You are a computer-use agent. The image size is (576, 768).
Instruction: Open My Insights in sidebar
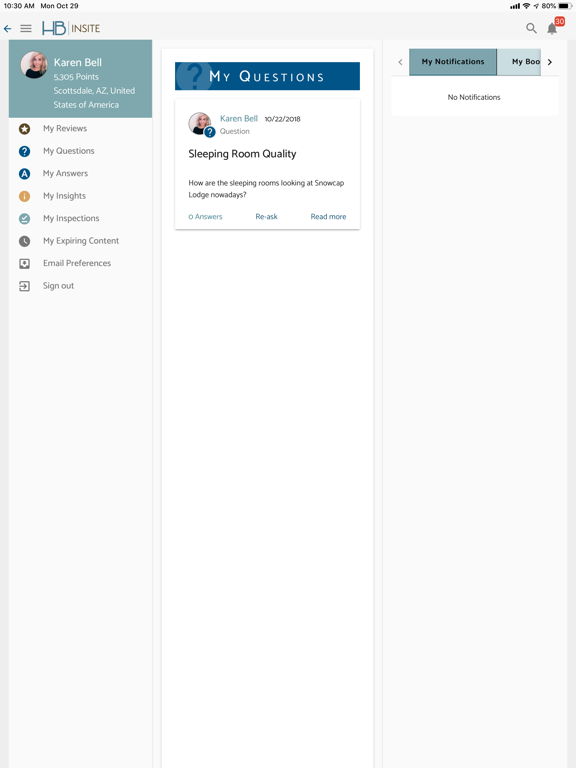coord(64,196)
